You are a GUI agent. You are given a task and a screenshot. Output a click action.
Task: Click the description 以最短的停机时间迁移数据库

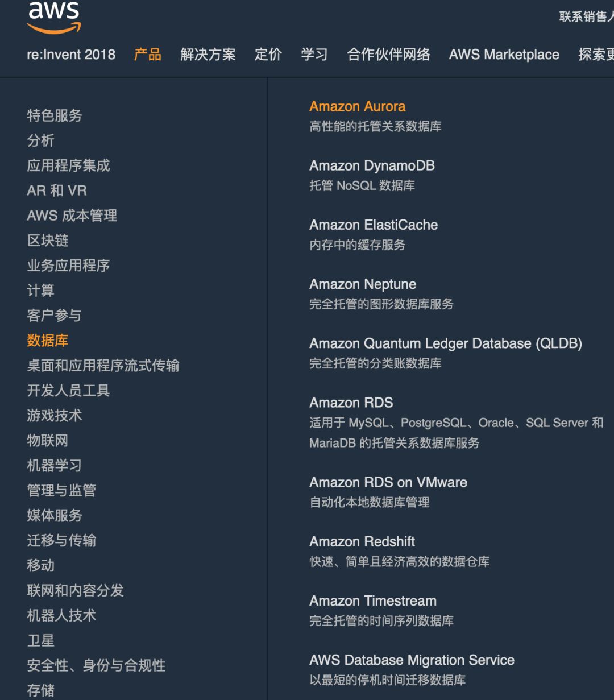pos(388,680)
